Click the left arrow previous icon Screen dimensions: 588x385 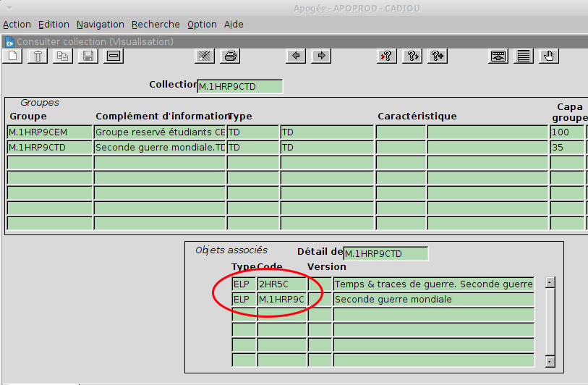[295, 56]
